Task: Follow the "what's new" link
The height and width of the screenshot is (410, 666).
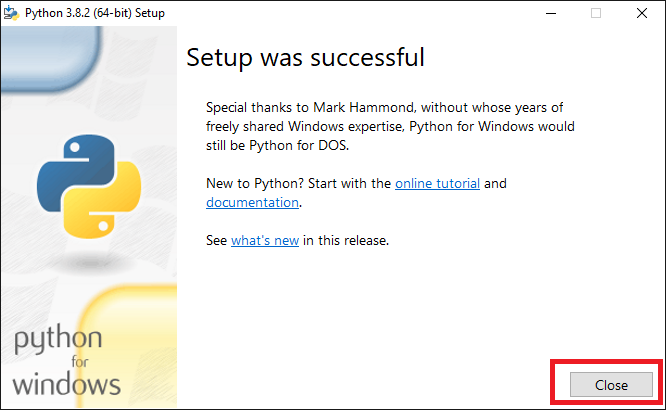Action: pyautogui.click(x=266, y=240)
